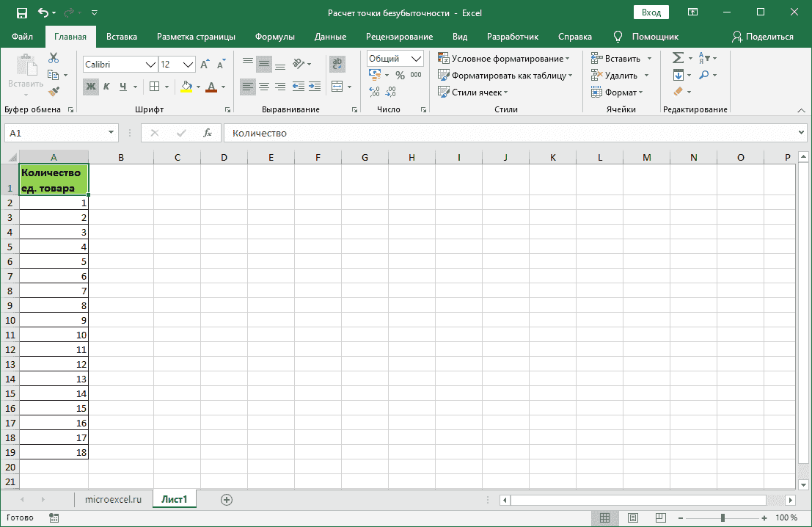Open the Calibri font name dropdown
The image size is (812, 527).
(151, 65)
